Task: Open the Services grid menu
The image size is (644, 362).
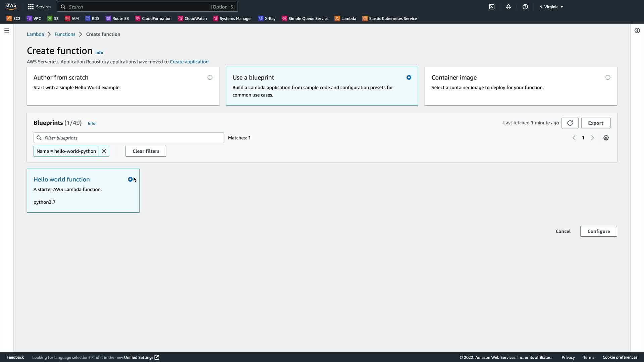Action: pos(39,7)
